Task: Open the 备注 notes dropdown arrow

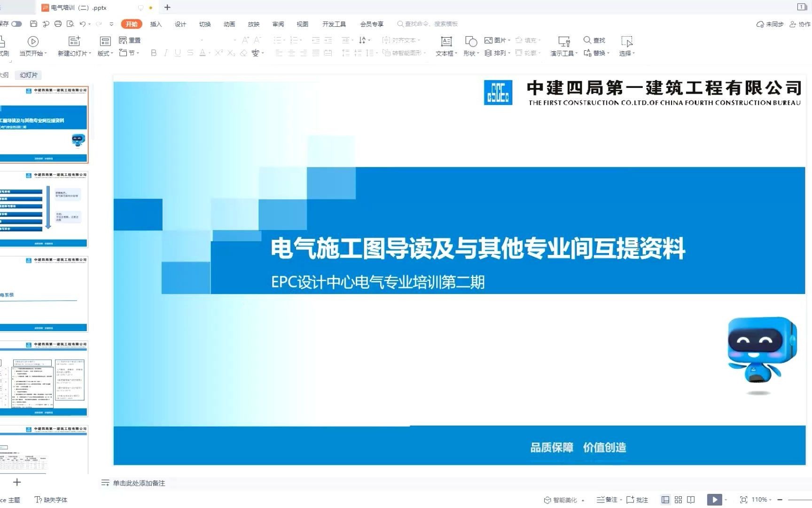Action: pos(620,500)
